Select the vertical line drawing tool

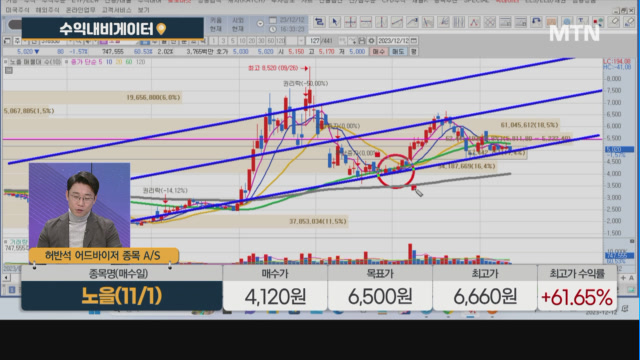coord(381,22)
